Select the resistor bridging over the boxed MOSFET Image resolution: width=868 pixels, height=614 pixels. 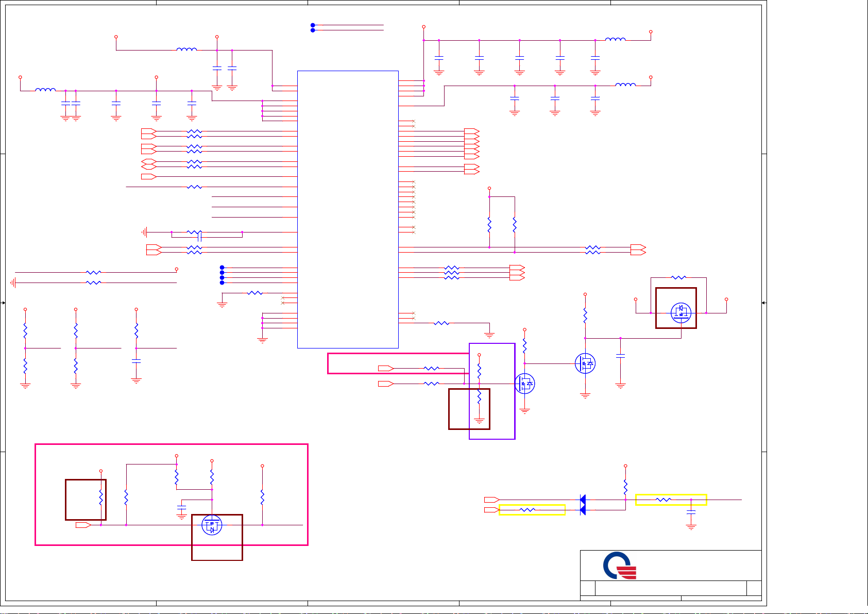tap(679, 277)
